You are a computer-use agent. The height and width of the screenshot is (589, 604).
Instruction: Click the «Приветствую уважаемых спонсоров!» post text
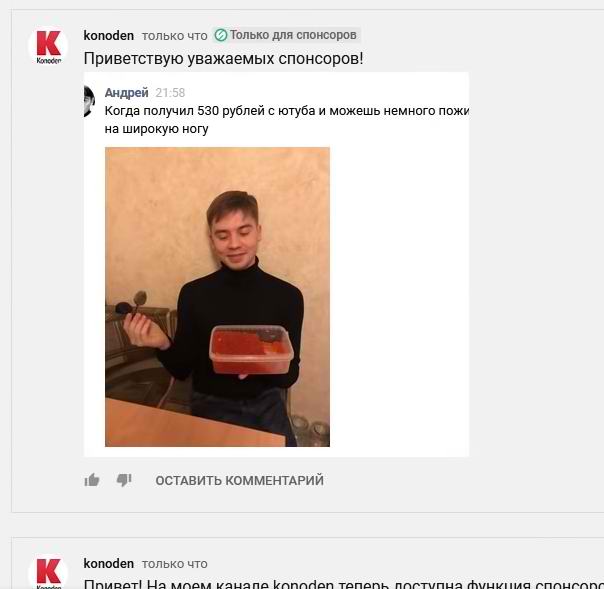223,59
